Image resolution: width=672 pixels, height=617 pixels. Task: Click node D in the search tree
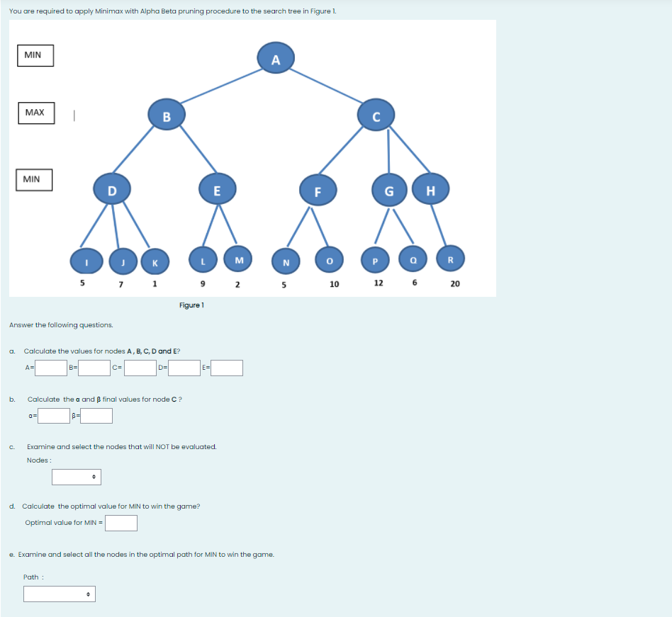click(x=112, y=189)
